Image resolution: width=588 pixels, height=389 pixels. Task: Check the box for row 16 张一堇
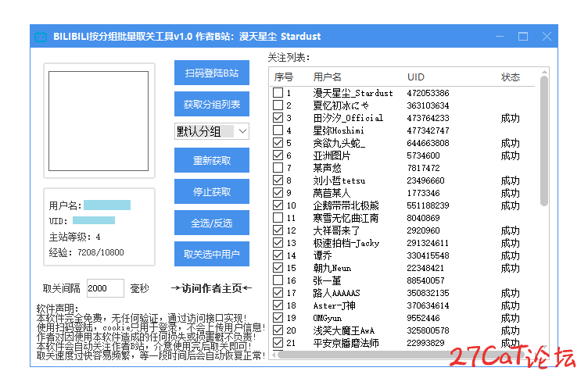pos(278,280)
